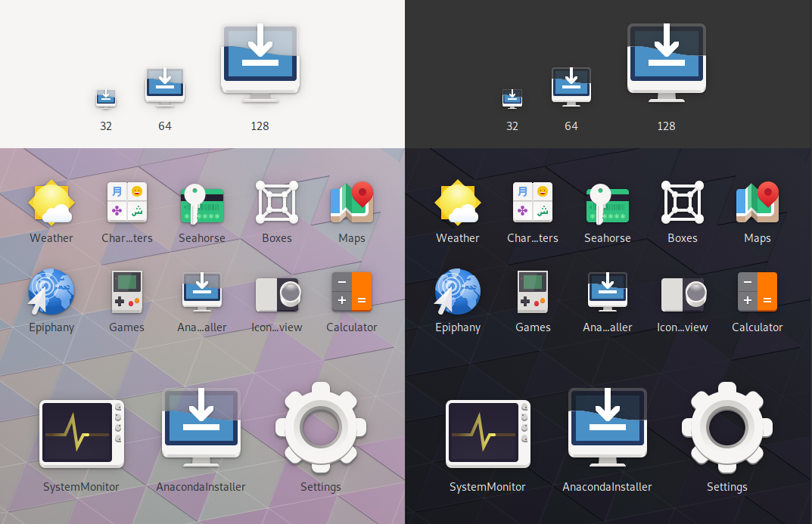Click the "128" size label in the light header

[260, 126]
